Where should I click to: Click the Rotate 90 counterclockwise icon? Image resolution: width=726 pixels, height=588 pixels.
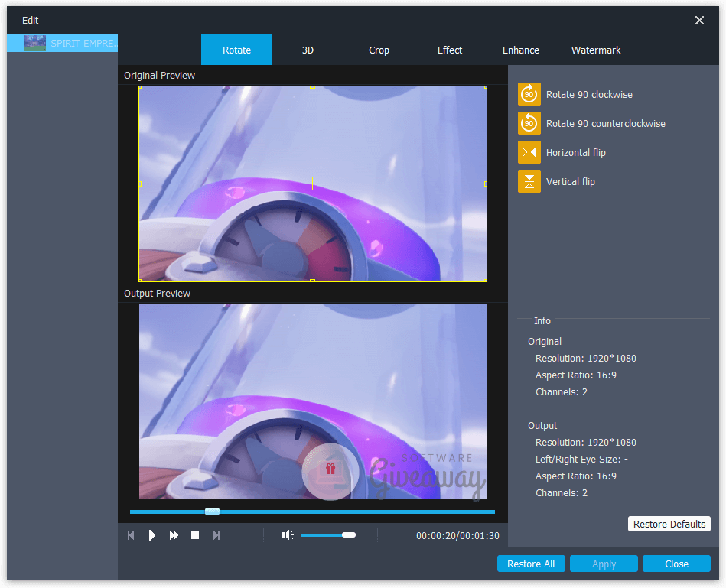pos(529,123)
